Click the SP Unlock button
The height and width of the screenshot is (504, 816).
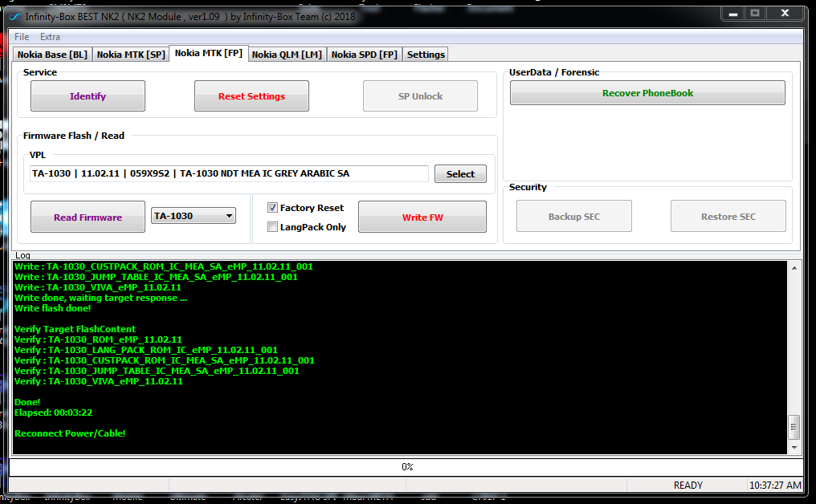(x=420, y=96)
